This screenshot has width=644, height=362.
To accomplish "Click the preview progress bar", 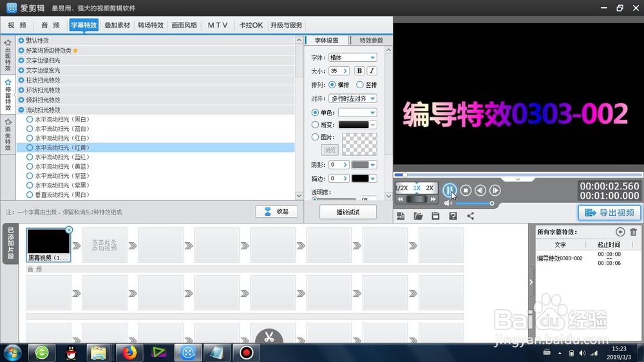I will (x=518, y=175).
